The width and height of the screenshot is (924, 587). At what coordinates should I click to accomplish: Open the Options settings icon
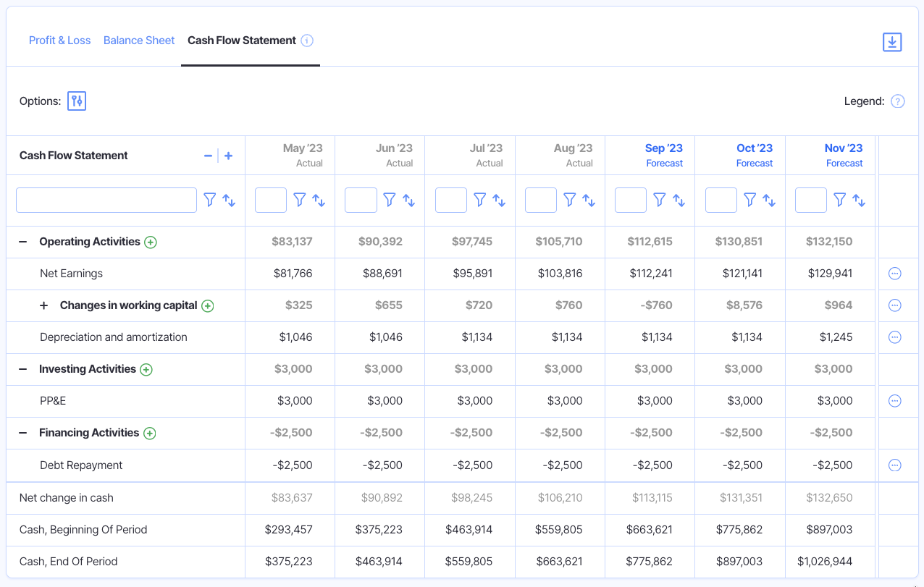coord(76,101)
